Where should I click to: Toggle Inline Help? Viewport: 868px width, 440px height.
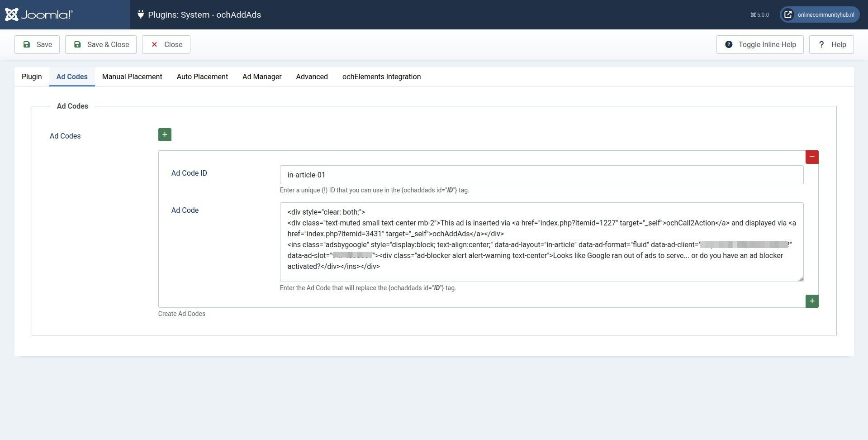760,44
